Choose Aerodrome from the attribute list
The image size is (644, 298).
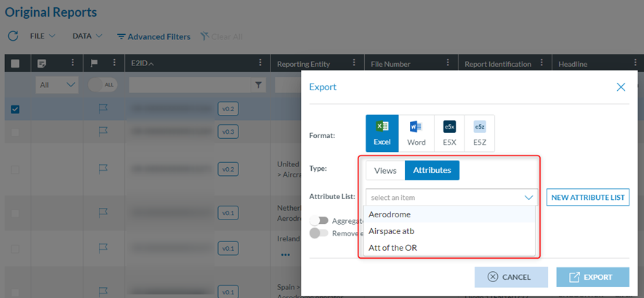[390, 214]
